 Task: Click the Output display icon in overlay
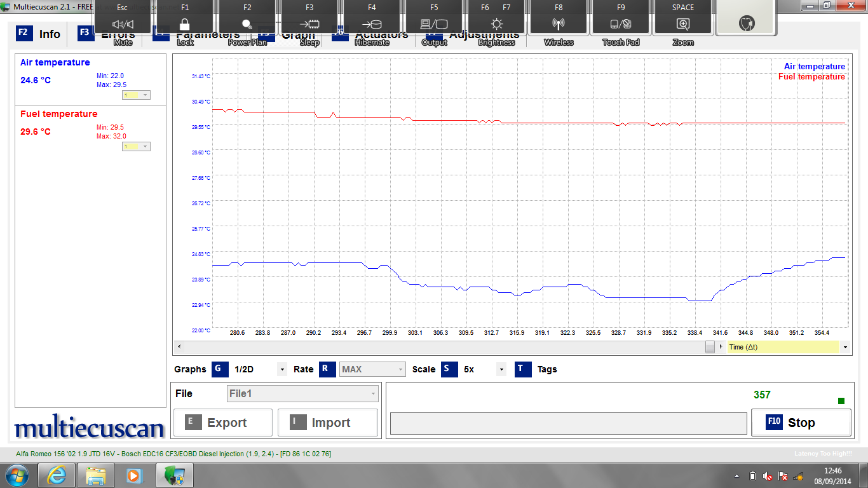(434, 24)
